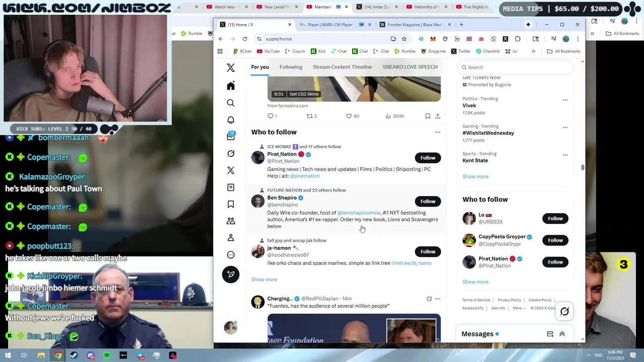The width and height of the screenshot is (644, 362).
Task: Switch to Player MARK-CM Player tab
Action: [x=334, y=25]
